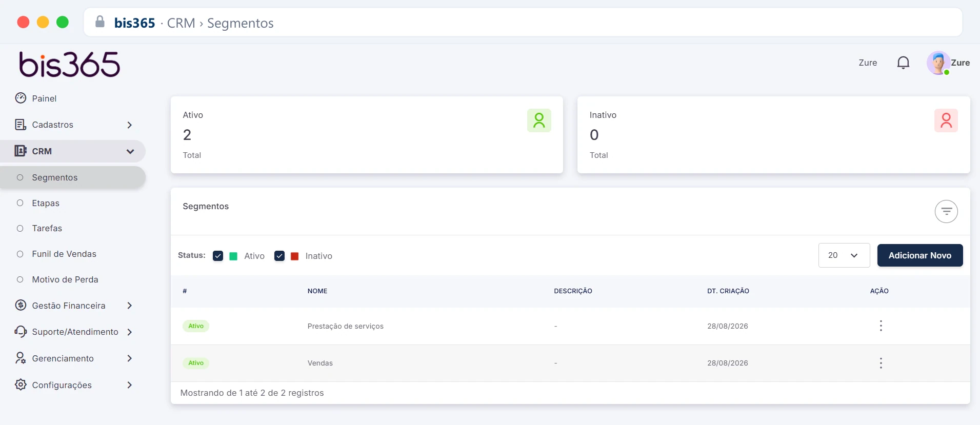Uncheck the Inativo status checkbox
980x425 pixels.
(x=279, y=256)
